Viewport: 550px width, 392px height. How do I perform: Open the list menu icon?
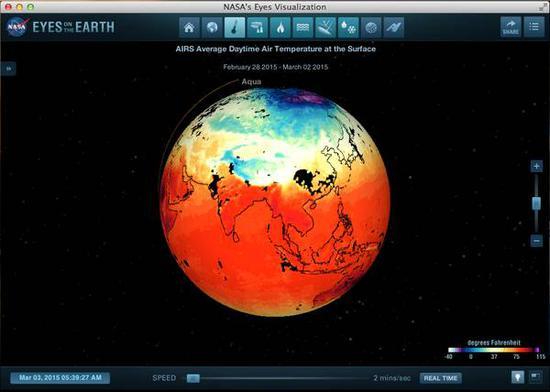pos(534,27)
